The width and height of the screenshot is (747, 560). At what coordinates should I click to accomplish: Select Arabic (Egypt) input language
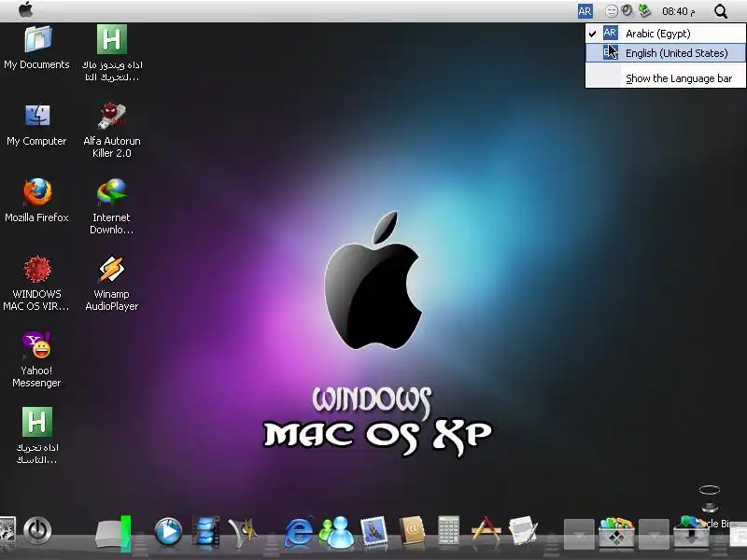(x=665, y=34)
